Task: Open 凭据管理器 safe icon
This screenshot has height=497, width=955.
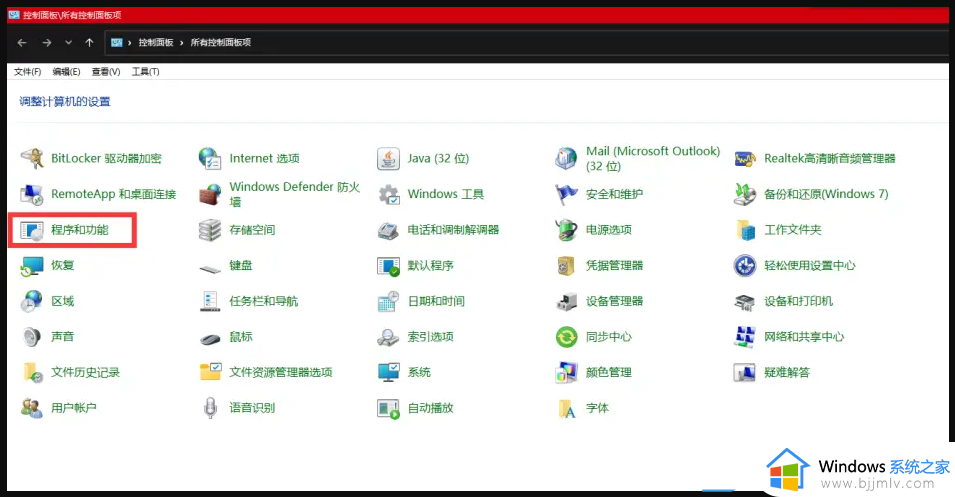Action: click(x=566, y=266)
